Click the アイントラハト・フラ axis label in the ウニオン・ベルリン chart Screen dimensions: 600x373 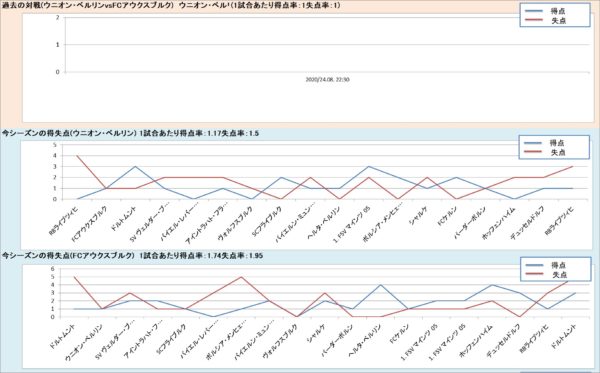tap(207, 224)
